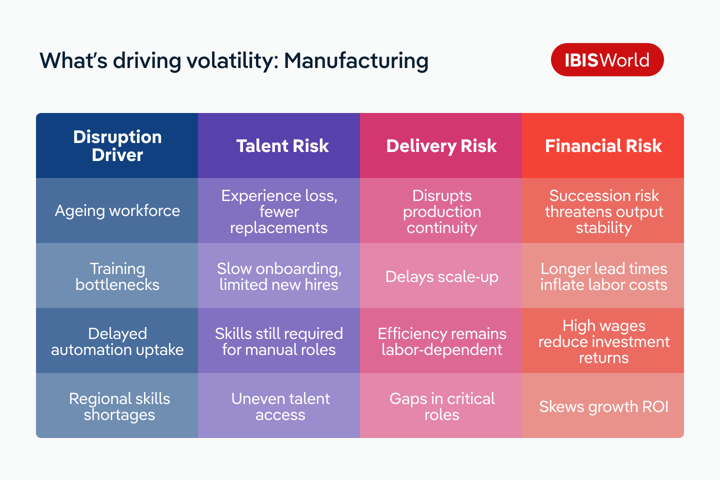The image size is (720, 480).
Task: Click the Delayed automation uptake cell
Action: [x=117, y=341]
